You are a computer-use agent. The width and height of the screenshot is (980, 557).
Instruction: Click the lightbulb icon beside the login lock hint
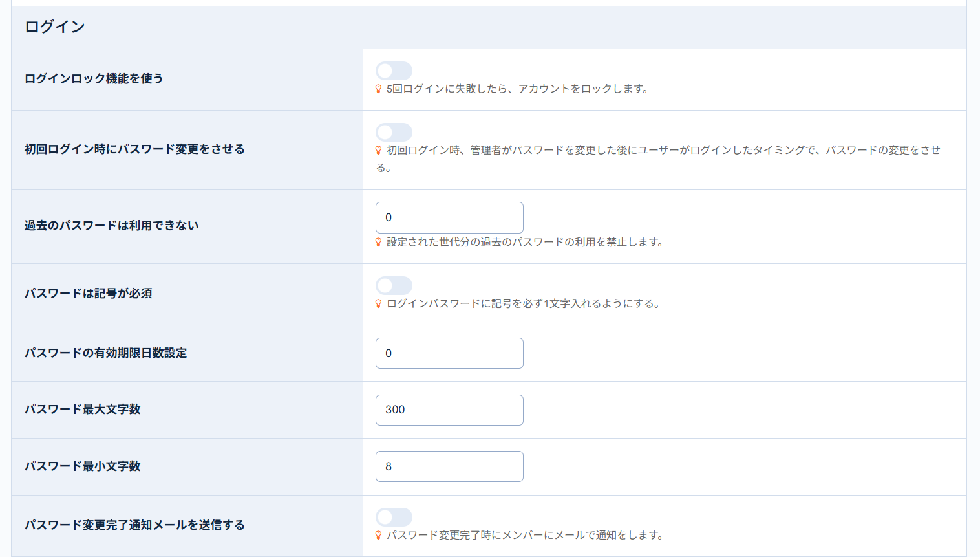click(x=378, y=91)
